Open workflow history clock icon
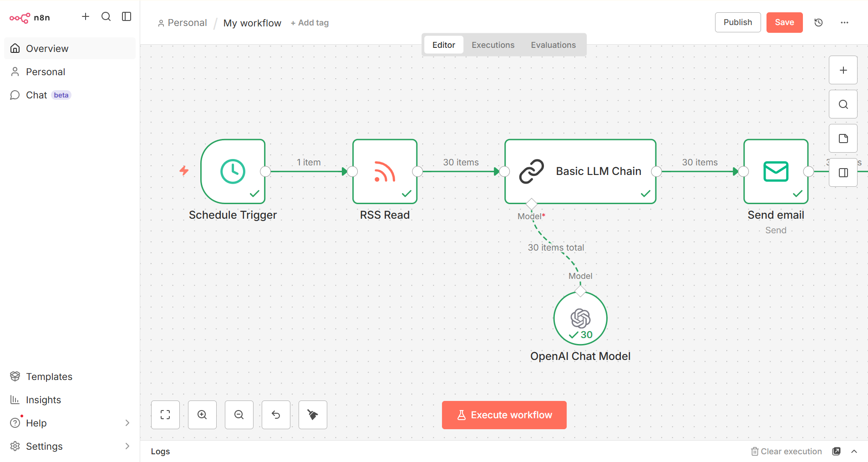868x462 pixels. pyautogui.click(x=818, y=22)
